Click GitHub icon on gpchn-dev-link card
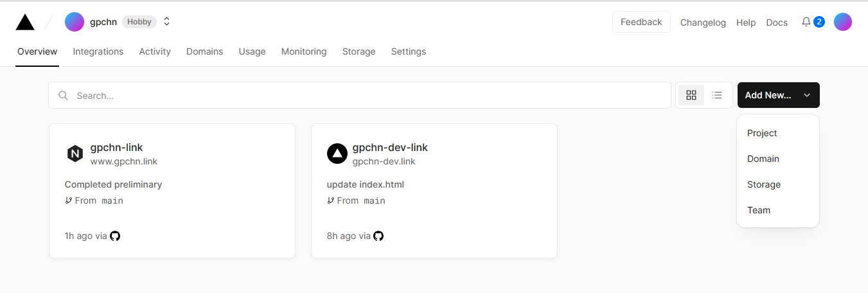 [378, 236]
